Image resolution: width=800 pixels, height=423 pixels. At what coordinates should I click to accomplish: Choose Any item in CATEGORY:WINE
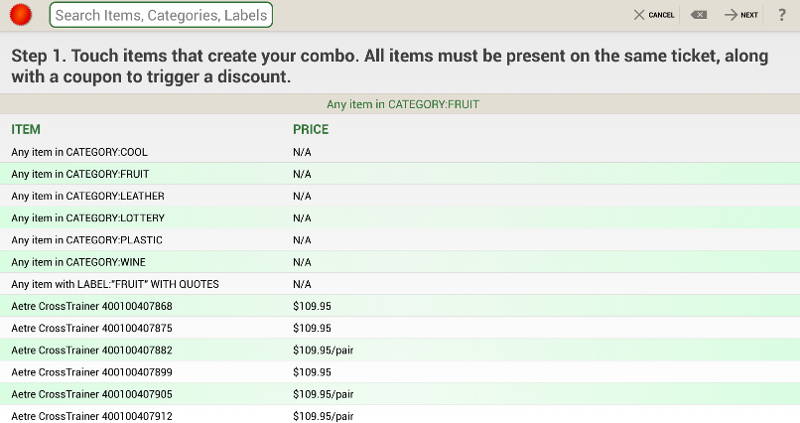coord(400,262)
